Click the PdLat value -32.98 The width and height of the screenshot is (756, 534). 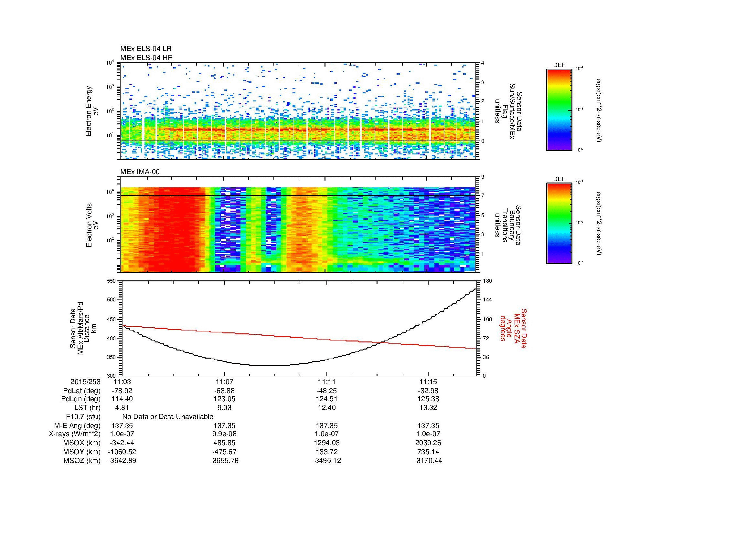428,391
